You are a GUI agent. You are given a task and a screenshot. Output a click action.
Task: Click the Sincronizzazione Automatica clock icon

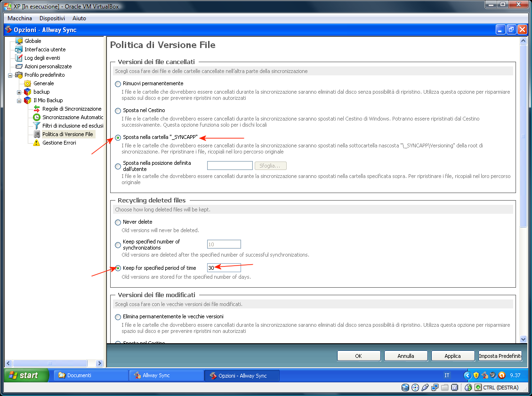pos(37,117)
